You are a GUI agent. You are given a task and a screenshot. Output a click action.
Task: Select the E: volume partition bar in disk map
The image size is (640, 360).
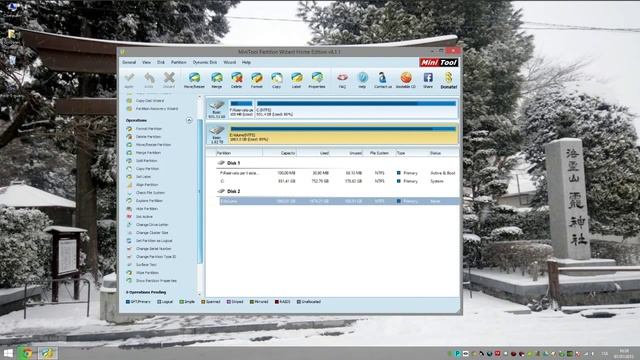(x=342, y=134)
